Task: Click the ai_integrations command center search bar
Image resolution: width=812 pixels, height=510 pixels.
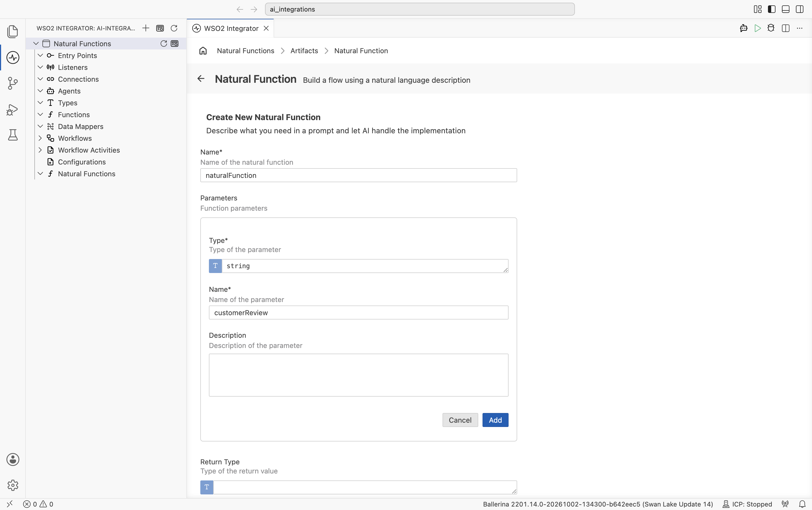Action: (420, 9)
